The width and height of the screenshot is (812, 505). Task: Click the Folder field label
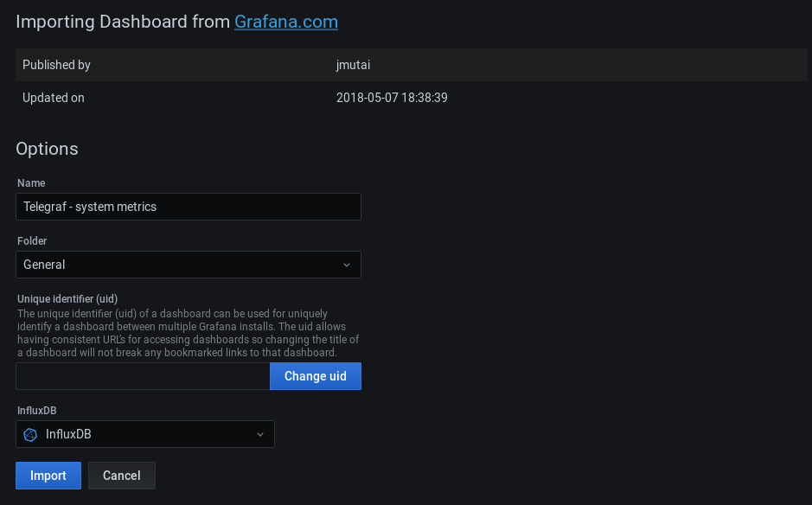coord(32,241)
